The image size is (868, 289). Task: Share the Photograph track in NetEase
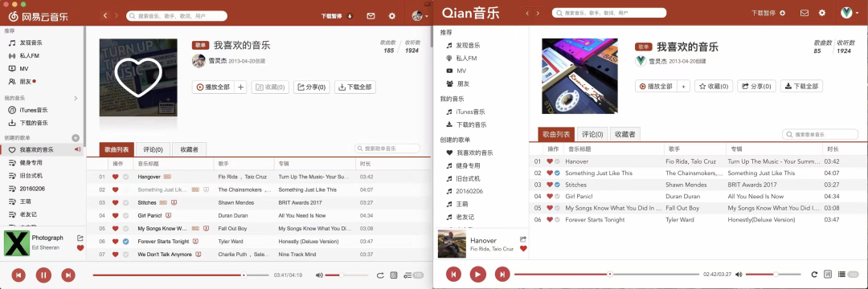point(80,238)
